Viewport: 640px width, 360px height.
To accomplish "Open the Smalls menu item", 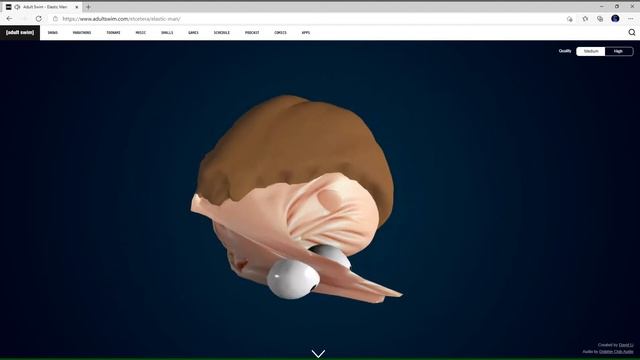I will point(167,33).
